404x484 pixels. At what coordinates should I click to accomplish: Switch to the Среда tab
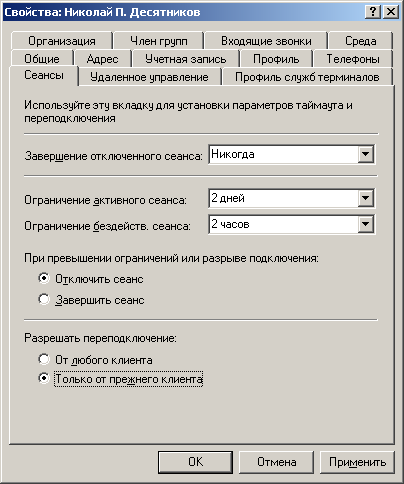[360, 41]
